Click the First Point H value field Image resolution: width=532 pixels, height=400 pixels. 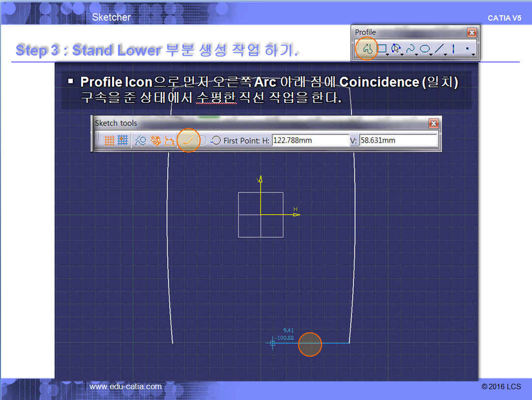pos(309,141)
